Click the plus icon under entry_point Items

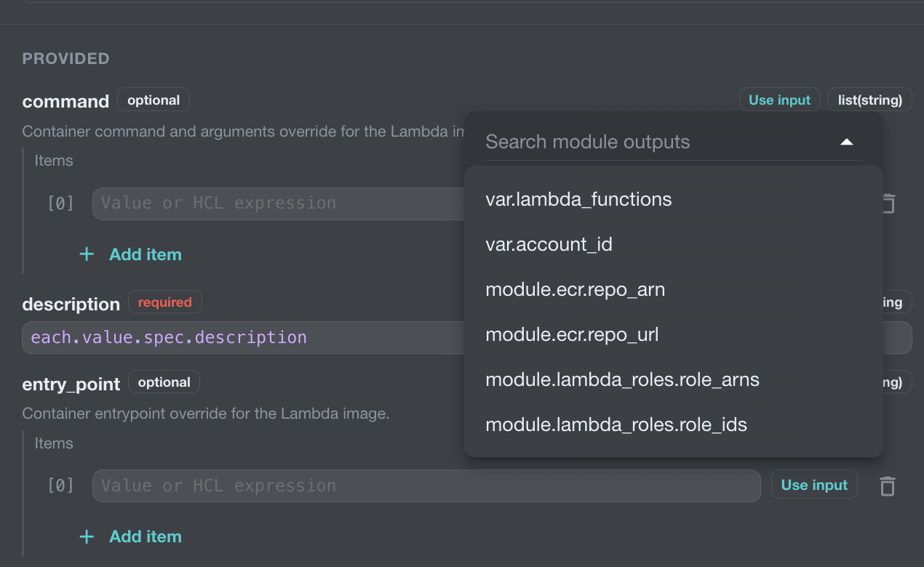[x=87, y=536]
